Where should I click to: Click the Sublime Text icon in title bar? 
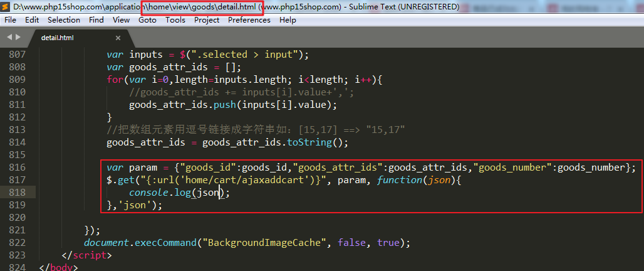6,7
